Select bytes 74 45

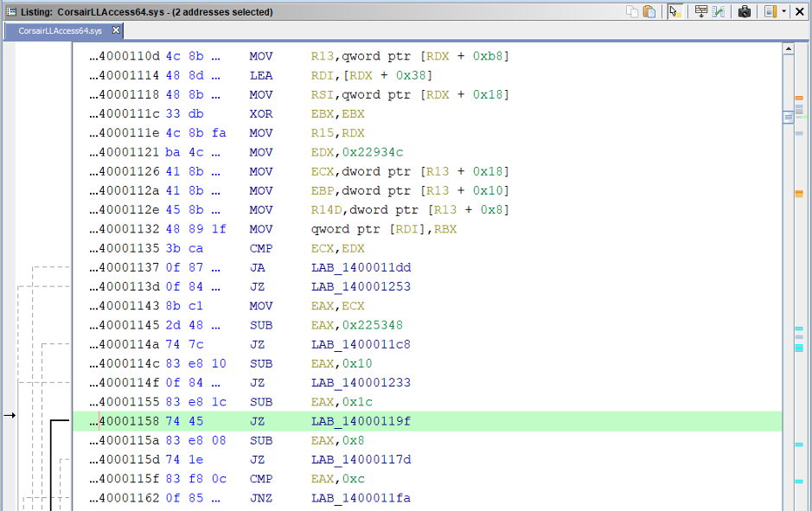pyautogui.click(x=184, y=421)
